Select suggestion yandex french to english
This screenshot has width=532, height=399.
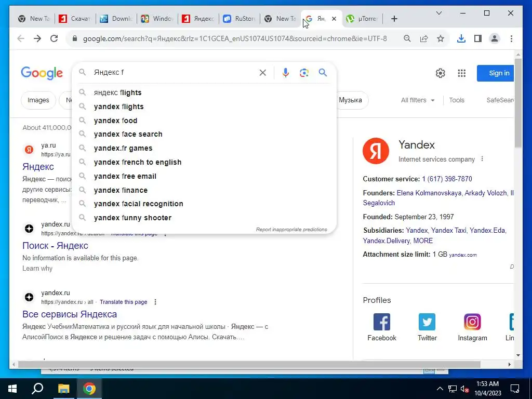tap(204, 162)
